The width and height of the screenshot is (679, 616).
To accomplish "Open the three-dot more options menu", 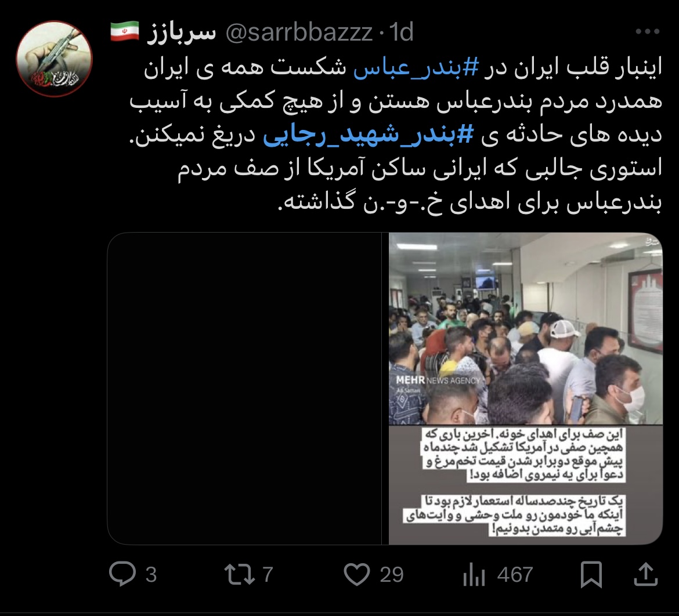I will click(x=648, y=31).
